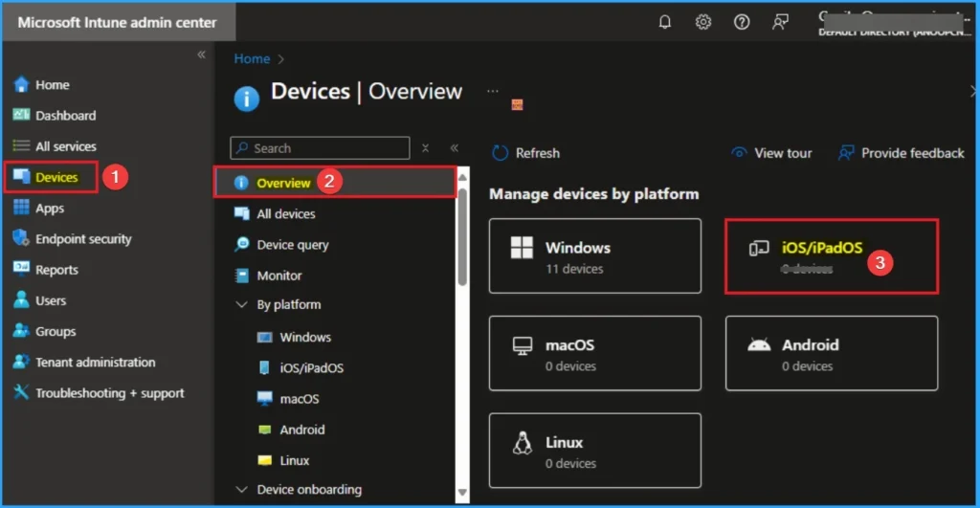This screenshot has width=980, height=508.
Task: Click the Android icon under By platform
Action: pyautogui.click(x=265, y=430)
